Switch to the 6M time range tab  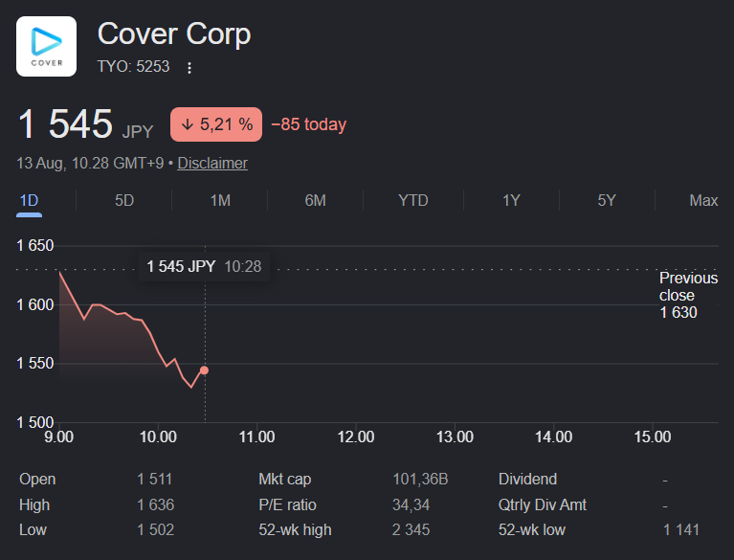316,200
